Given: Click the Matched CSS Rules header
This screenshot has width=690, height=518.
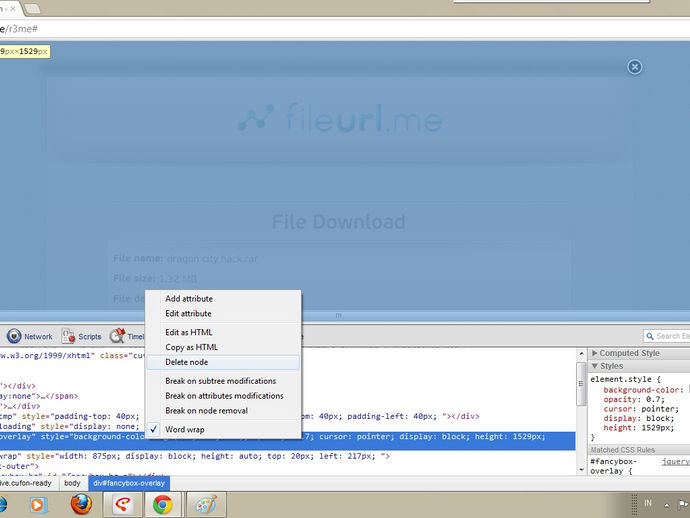Looking at the screenshot, I should coord(639,449).
